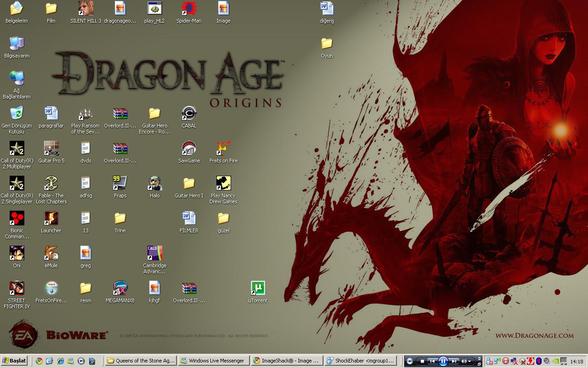This screenshot has height=368, width=588.
Task: Pause playback in the taskbar media player
Action: point(443,361)
